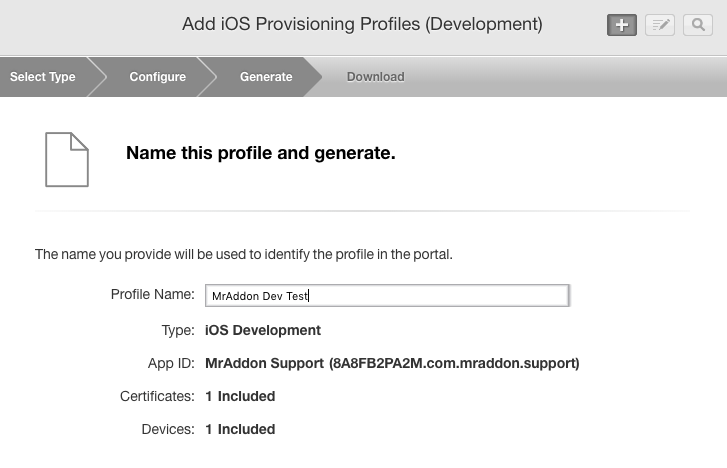The width and height of the screenshot is (727, 468).
Task: Open search with the magnifying glass icon
Action: point(697,25)
